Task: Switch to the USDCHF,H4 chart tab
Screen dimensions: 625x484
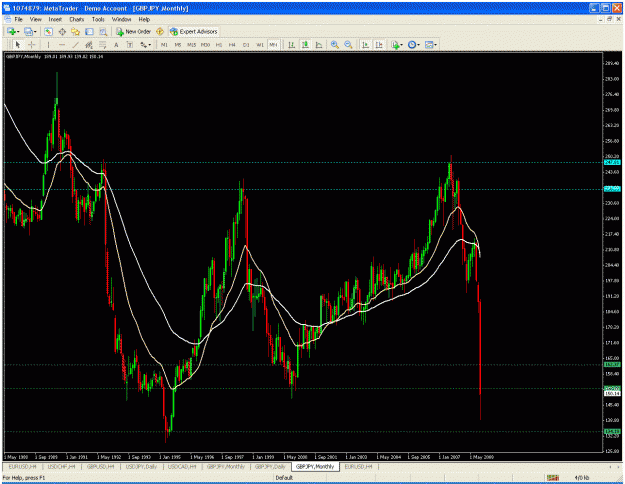Action: point(61,466)
